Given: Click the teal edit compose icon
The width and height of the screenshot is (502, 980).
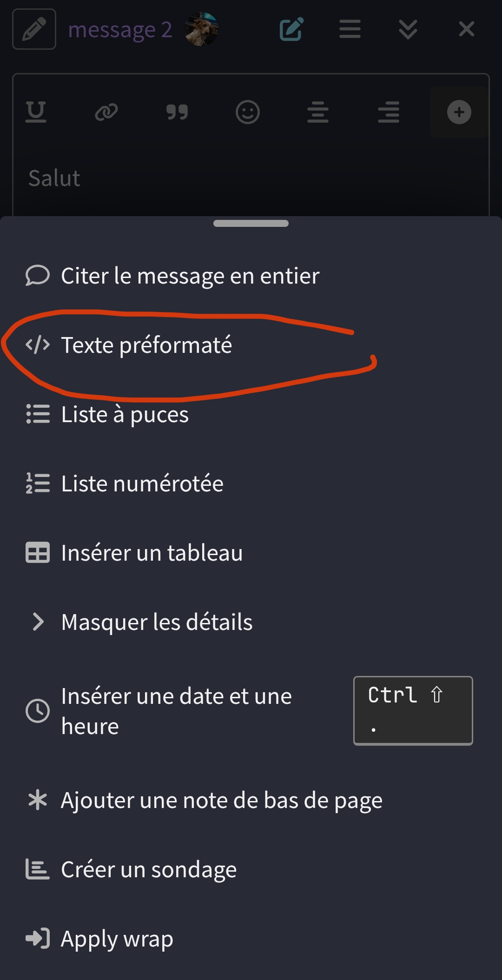Looking at the screenshot, I should pos(291,29).
